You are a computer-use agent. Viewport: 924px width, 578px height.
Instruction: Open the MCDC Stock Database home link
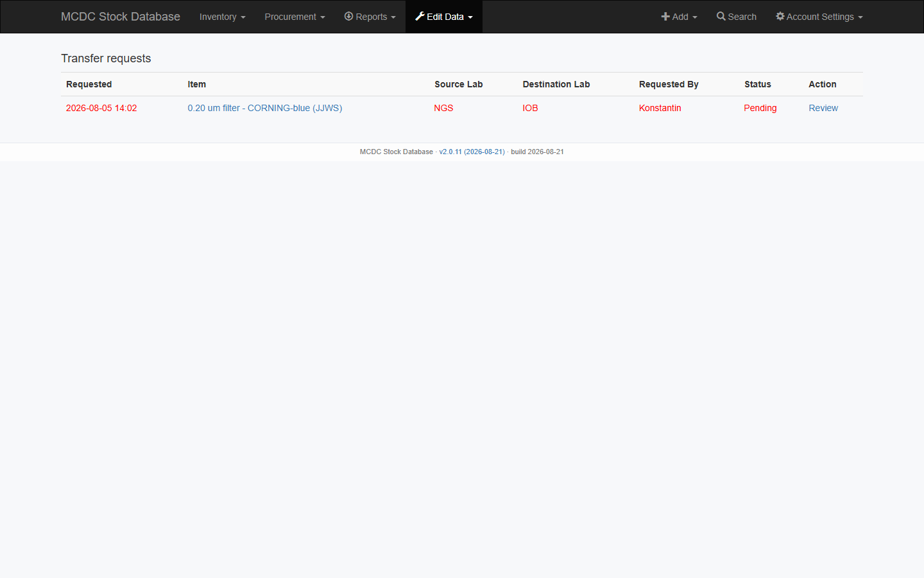click(121, 17)
